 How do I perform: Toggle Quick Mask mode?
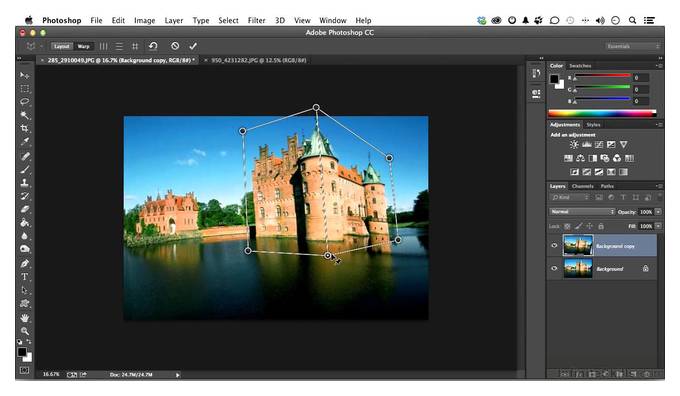click(x=24, y=370)
